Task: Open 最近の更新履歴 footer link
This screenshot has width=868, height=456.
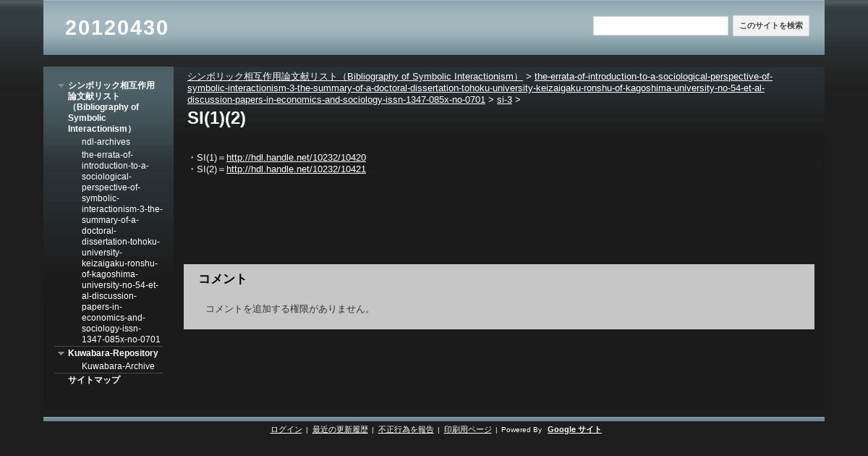Action: click(340, 430)
